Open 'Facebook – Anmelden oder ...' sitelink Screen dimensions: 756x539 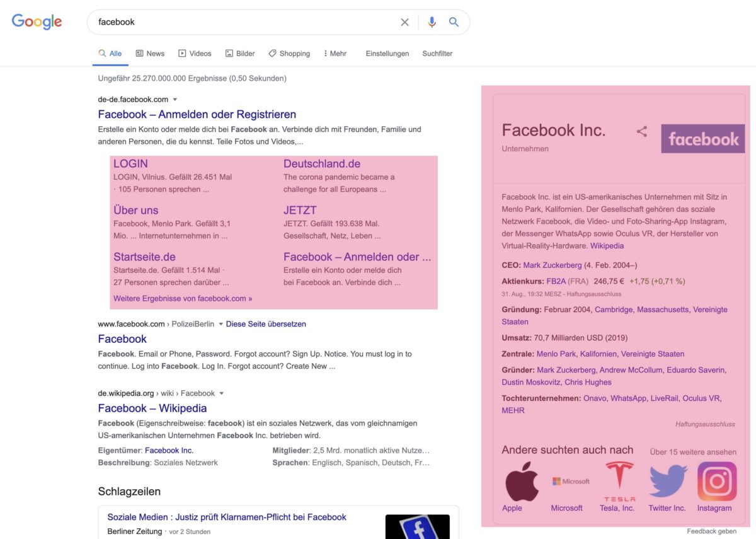(x=357, y=257)
